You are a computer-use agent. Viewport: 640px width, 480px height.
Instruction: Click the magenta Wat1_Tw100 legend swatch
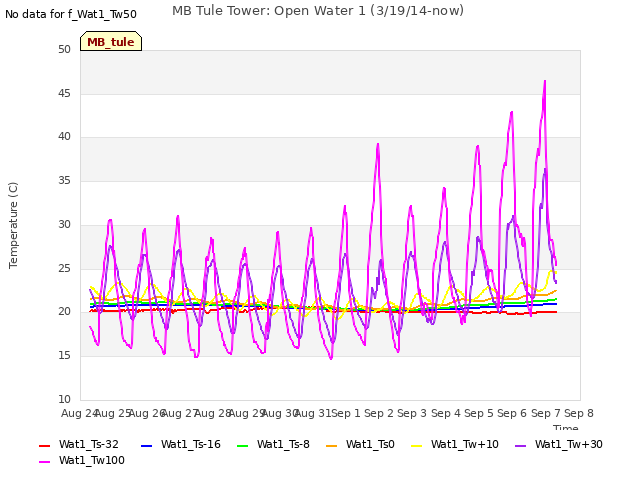pyautogui.click(x=44, y=462)
